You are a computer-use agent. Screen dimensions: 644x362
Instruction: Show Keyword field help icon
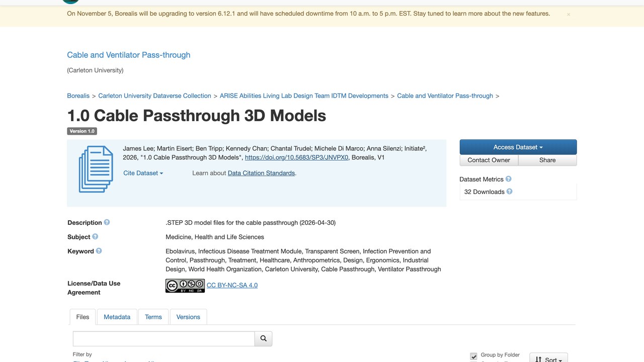pos(99,251)
